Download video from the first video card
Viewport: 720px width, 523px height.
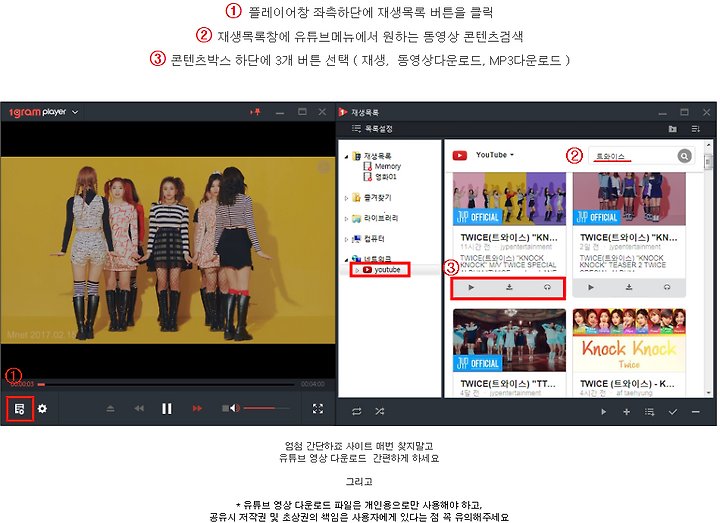509,287
